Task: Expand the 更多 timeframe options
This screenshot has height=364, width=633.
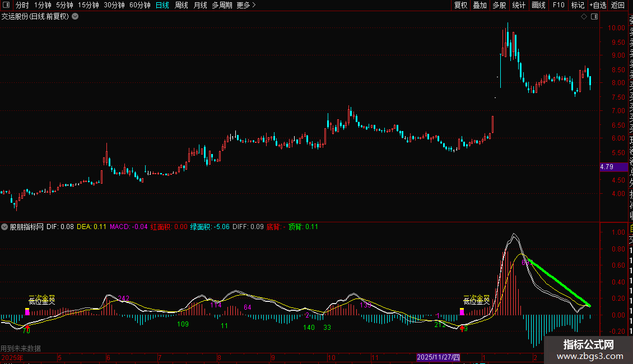Action: [x=246, y=5]
